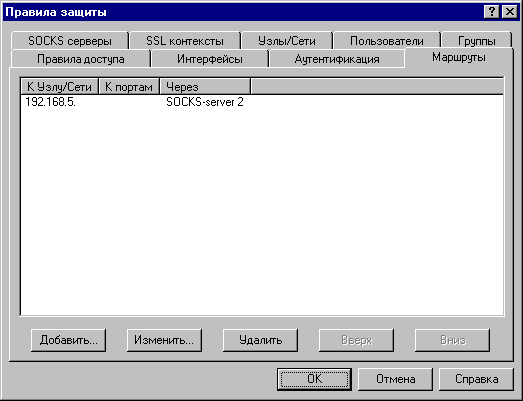Viewport: 523px width, 401px height.
Task: Click the К портам column header
Action: (129, 87)
